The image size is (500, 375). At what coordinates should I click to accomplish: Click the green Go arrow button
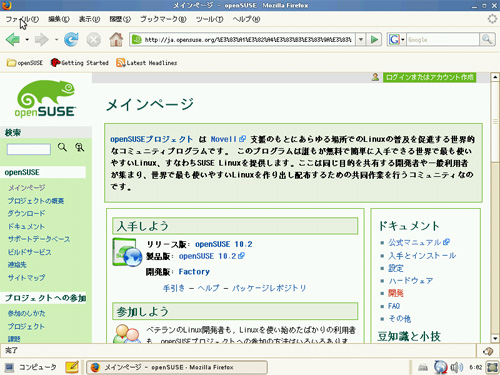tap(374, 40)
